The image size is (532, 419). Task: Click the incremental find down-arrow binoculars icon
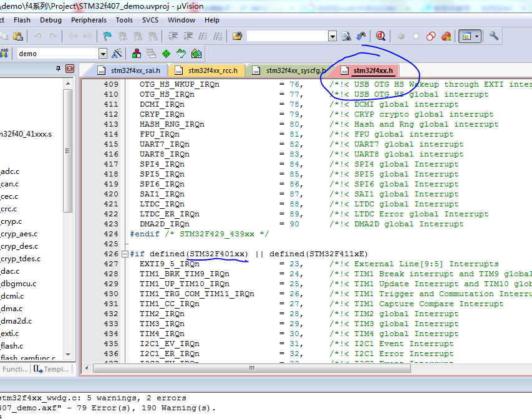tap(361, 36)
